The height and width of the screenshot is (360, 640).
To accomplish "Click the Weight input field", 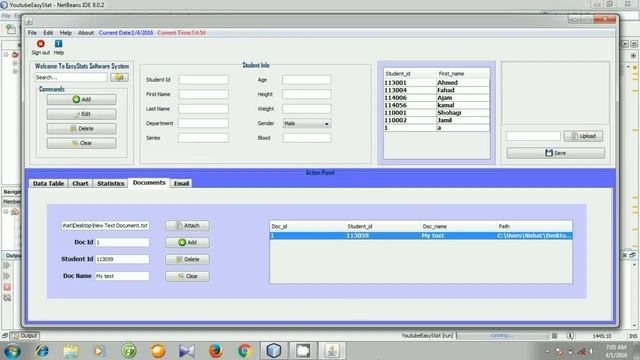I will [307, 109].
